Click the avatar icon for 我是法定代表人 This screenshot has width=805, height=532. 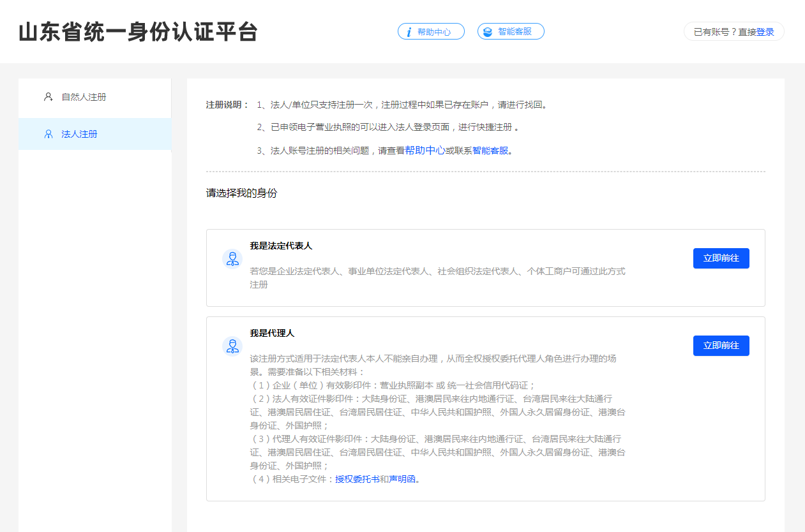click(x=232, y=258)
